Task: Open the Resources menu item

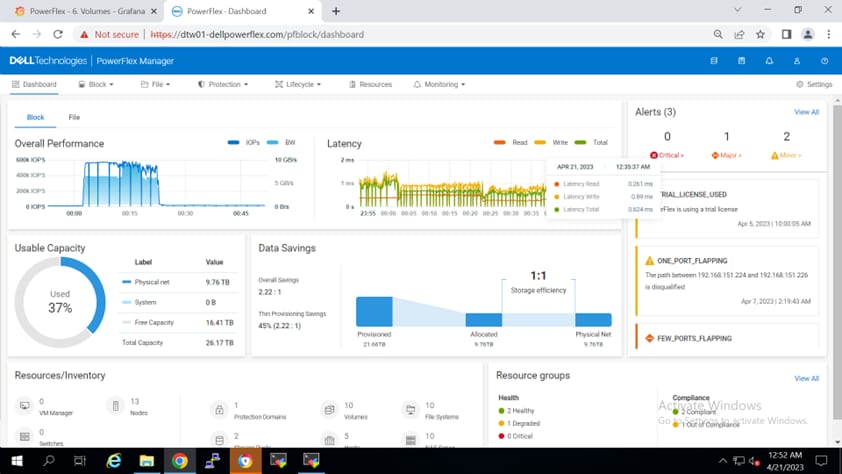Action: click(371, 84)
